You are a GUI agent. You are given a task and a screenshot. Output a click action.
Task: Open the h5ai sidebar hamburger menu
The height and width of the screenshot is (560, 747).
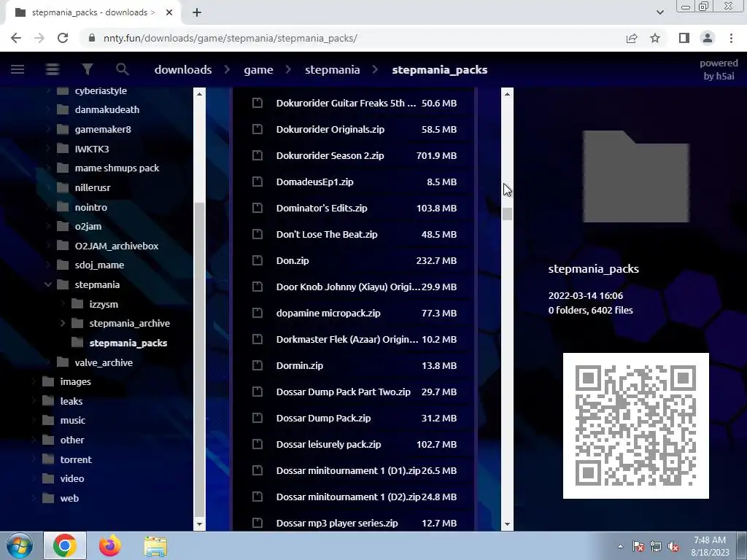[x=18, y=69]
